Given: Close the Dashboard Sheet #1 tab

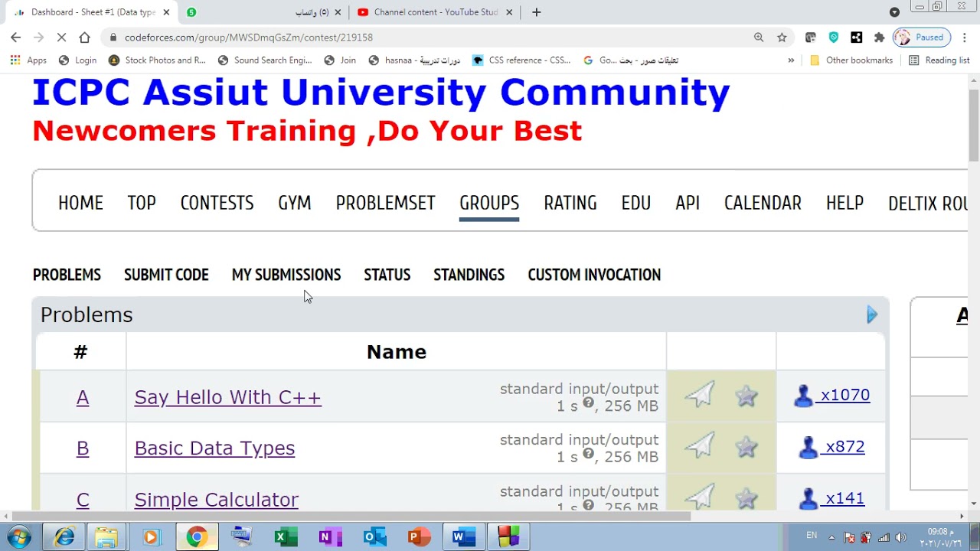Looking at the screenshot, I should (x=166, y=12).
